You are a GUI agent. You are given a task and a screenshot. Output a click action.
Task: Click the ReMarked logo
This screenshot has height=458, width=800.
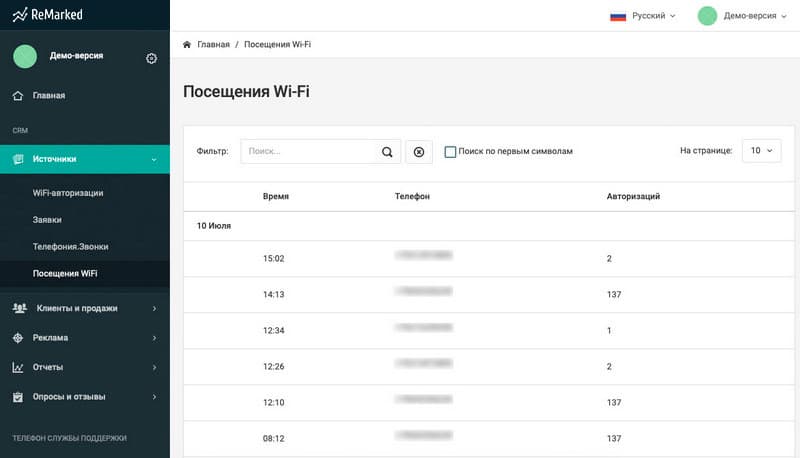(x=47, y=15)
